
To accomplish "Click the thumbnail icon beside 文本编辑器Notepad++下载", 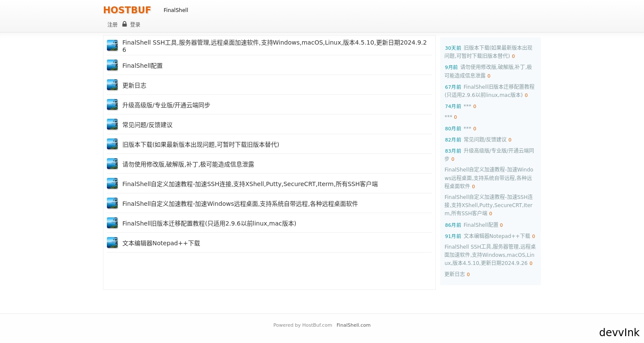I will (x=112, y=243).
